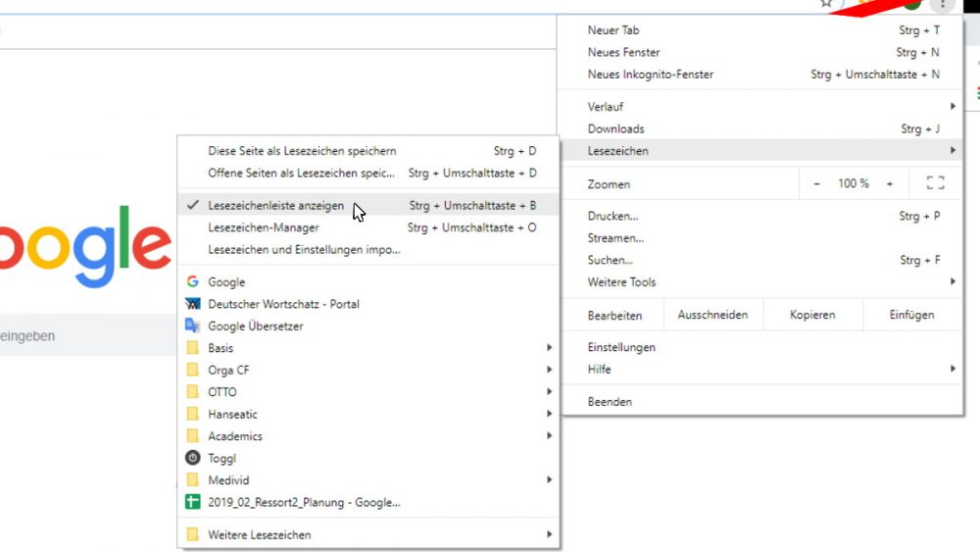The image size is (980, 552).
Task: Expand the OTTO submenu arrow
Action: 549,392
